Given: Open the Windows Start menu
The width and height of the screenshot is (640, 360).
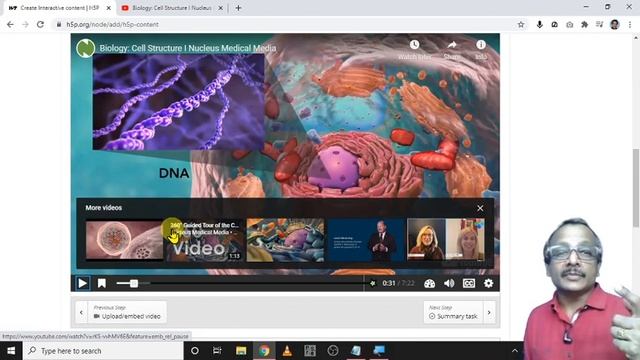Looking at the screenshot, I should 11,351.
